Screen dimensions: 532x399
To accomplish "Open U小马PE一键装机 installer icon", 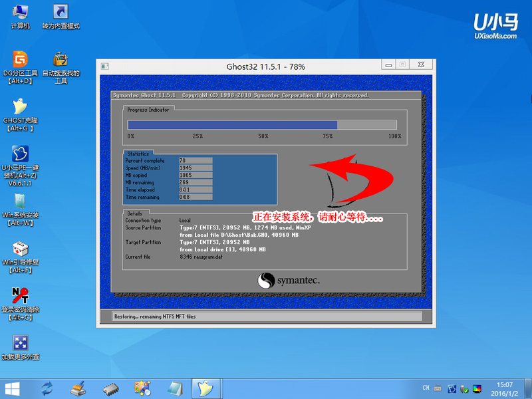I will point(20,156).
